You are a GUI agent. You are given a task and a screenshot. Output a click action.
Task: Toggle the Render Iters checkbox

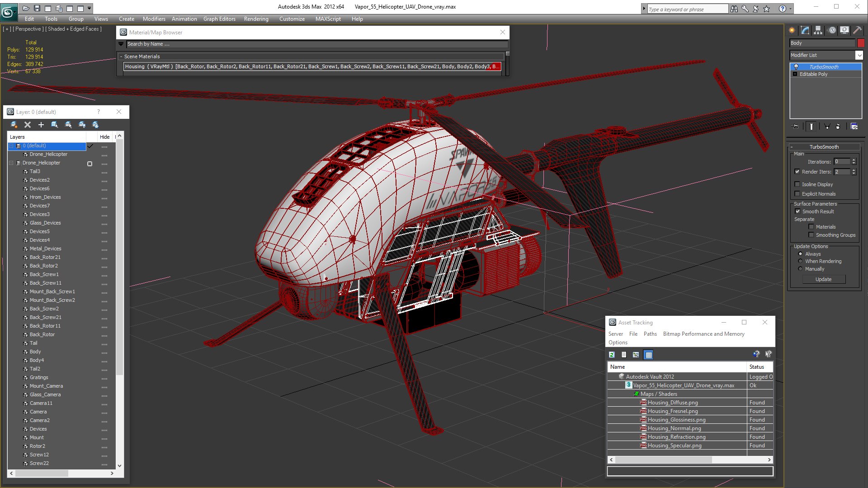(x=797, y=172)
